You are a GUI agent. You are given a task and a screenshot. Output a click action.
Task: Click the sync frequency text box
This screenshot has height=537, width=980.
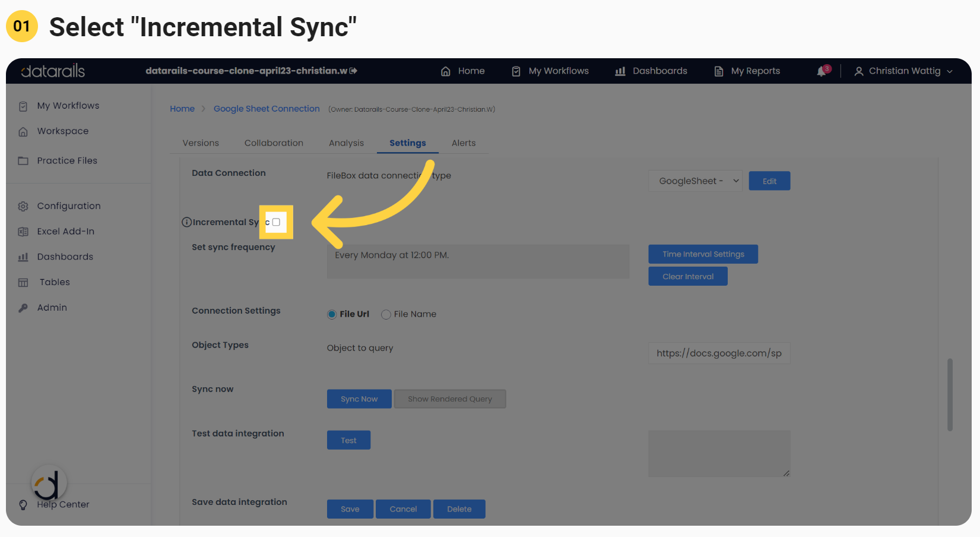[x=478, y=261]
